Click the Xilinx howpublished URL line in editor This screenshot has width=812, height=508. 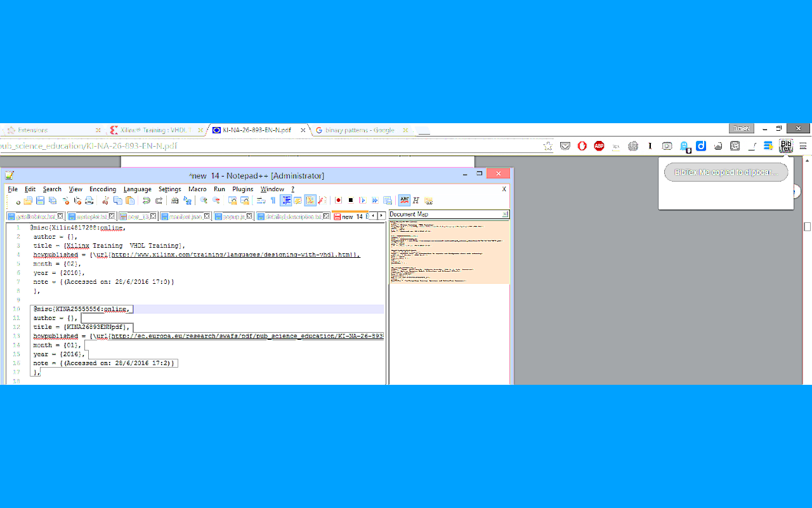197,255
